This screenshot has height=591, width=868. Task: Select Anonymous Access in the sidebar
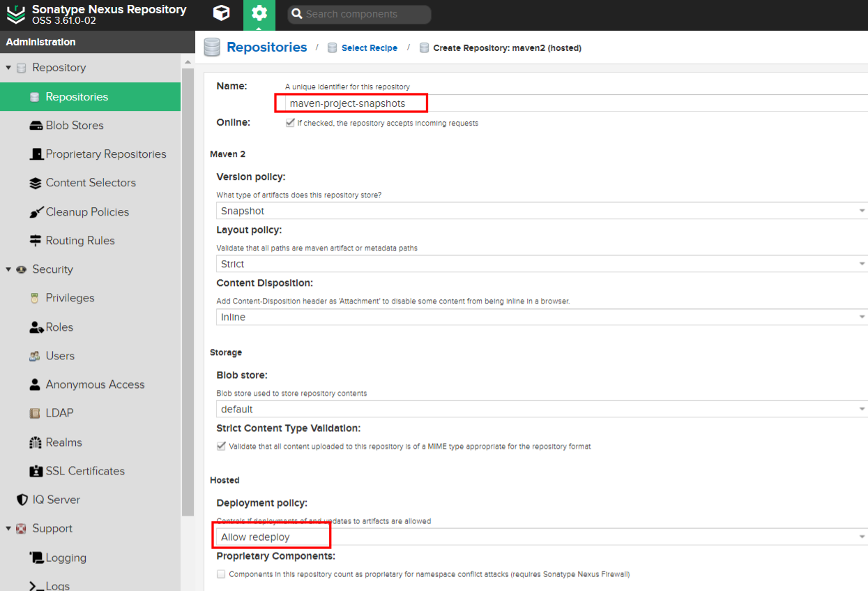(95, 384)
